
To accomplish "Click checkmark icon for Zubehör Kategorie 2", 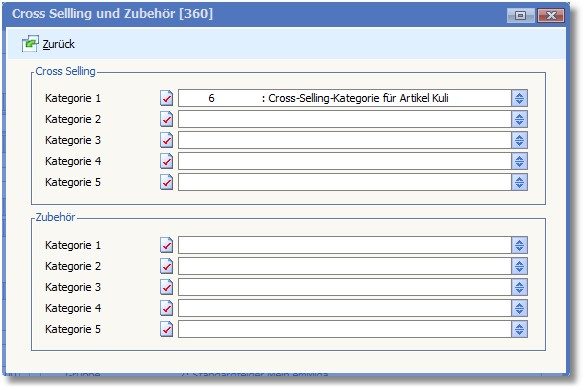I will [x=166, y=266].
